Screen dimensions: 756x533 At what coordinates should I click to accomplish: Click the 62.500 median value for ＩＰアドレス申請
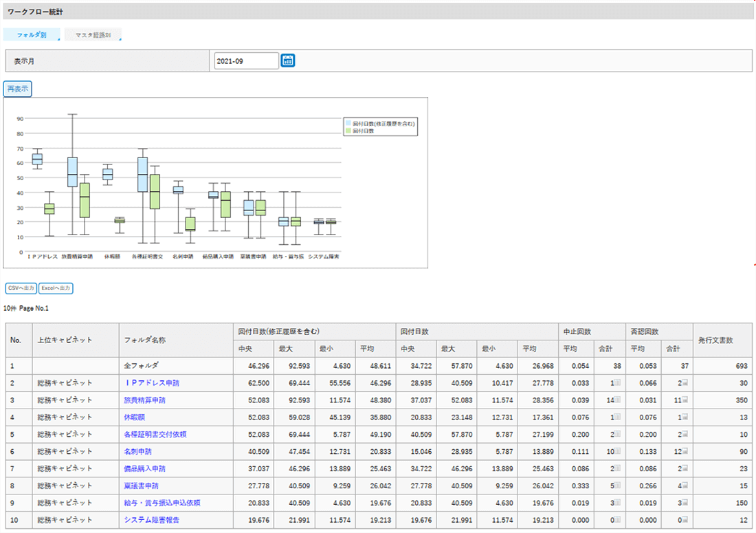pos(259,383)
